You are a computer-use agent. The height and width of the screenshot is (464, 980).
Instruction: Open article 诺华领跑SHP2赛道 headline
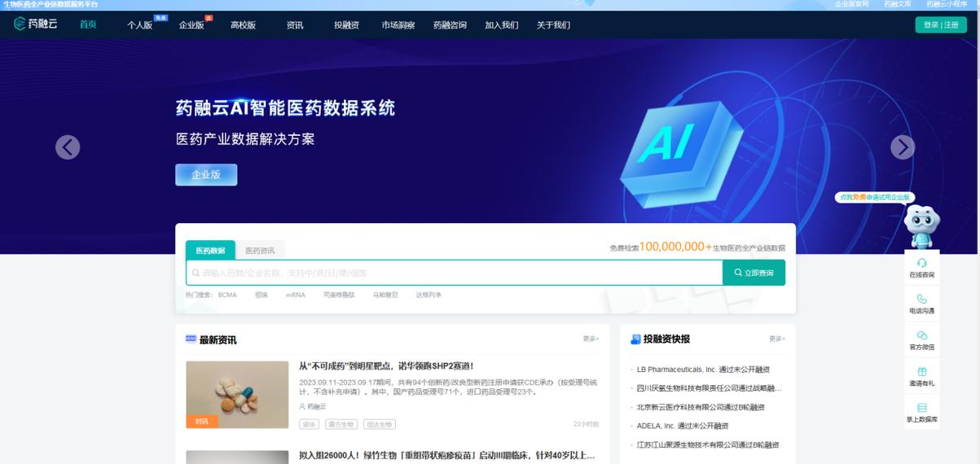(386, 366)
